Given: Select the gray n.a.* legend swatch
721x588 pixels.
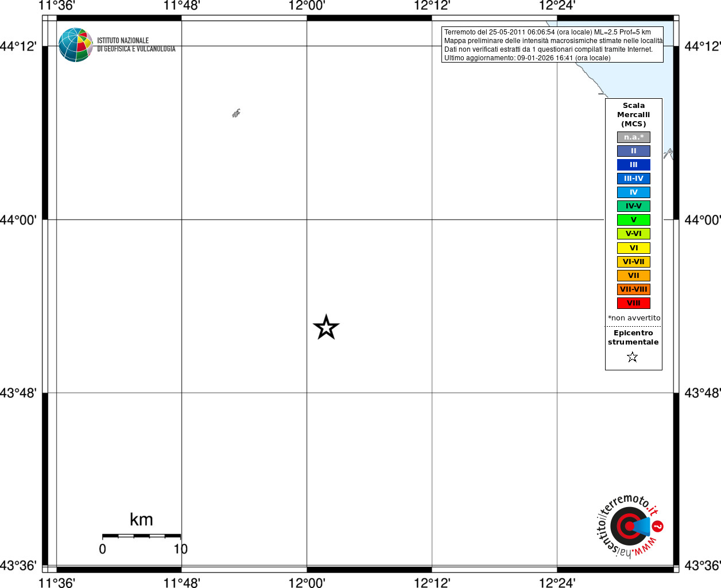Looking at the screenshot, I should click(634, 137).
